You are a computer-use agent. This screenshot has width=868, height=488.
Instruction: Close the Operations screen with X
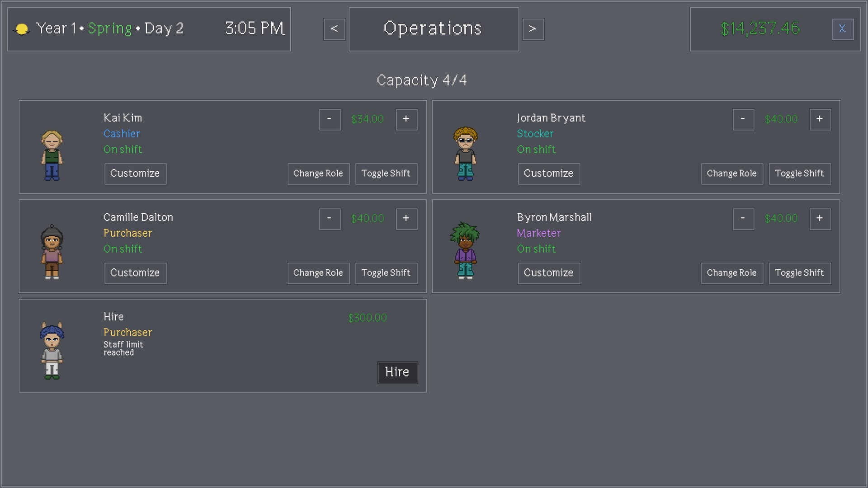843,29
